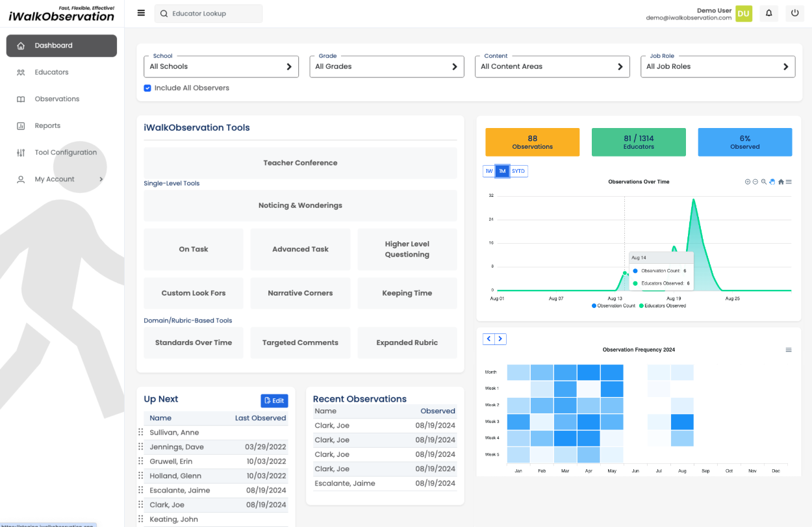Expand My Account submenu chevron

pyautogui.click(x=101, y=179)
